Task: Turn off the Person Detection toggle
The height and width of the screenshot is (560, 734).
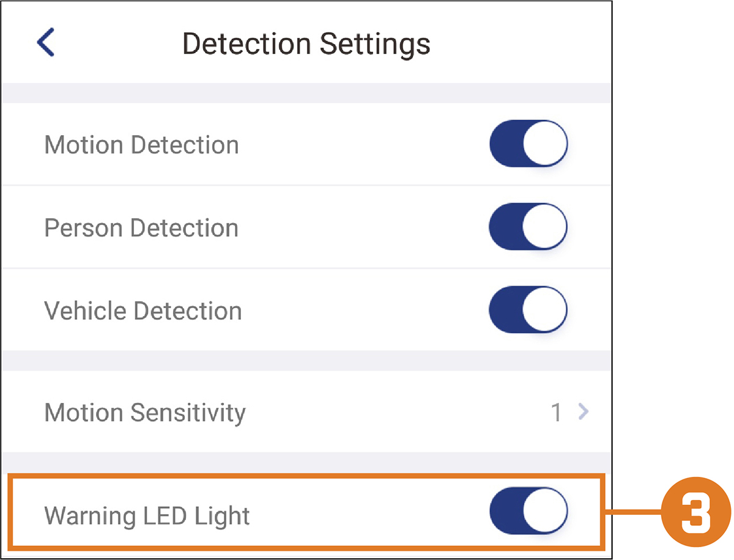Action: point(528,227)
